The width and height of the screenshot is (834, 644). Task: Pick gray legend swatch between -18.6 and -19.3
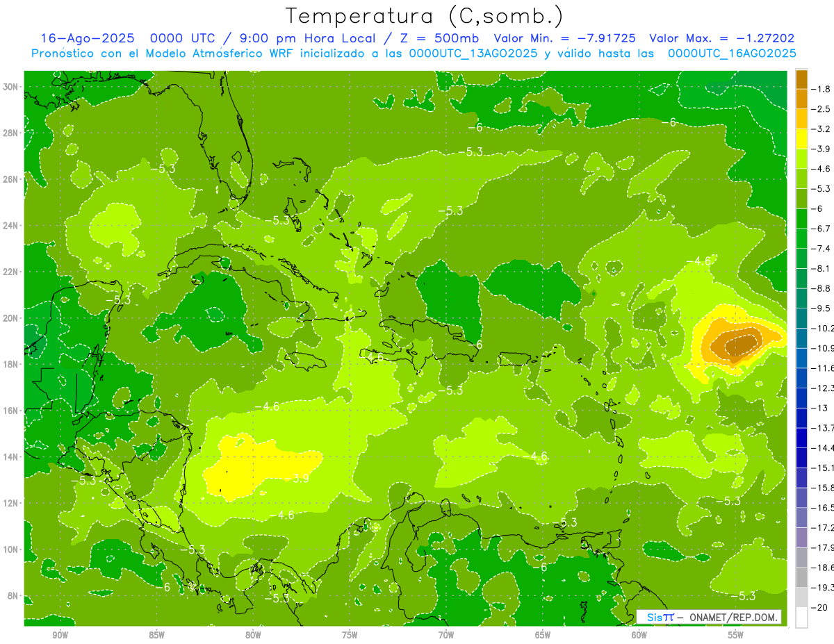[x=801, y=577]
